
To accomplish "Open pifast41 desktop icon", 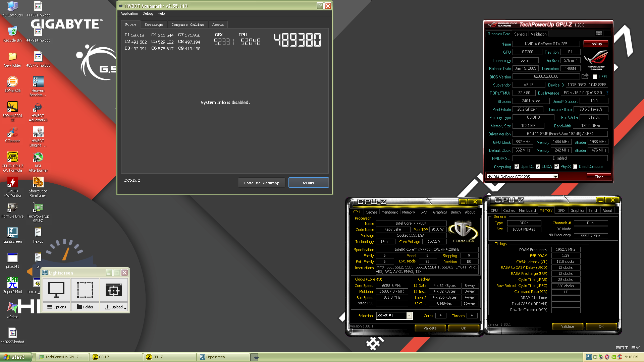I will pos(12,260).
